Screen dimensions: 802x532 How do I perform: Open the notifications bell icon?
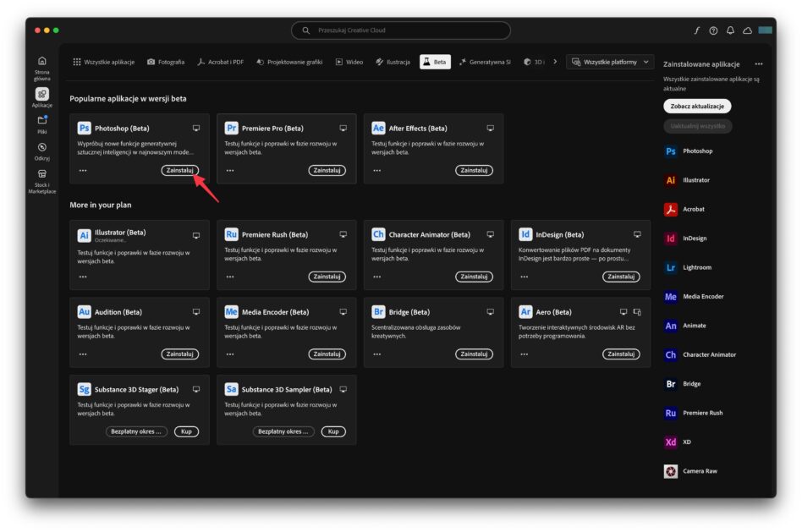point(730,30)
